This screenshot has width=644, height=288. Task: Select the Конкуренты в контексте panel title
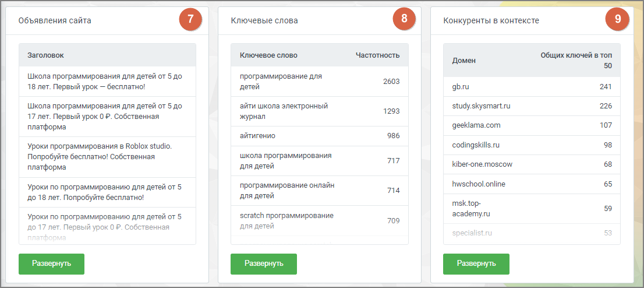tap(491, 20)
